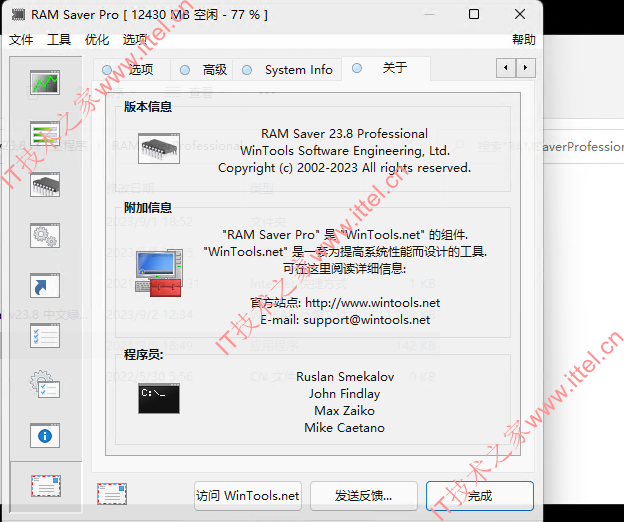Screen dimensions: 624x522
Task: Switch to the 选项 tab
Action: point(131,70)
